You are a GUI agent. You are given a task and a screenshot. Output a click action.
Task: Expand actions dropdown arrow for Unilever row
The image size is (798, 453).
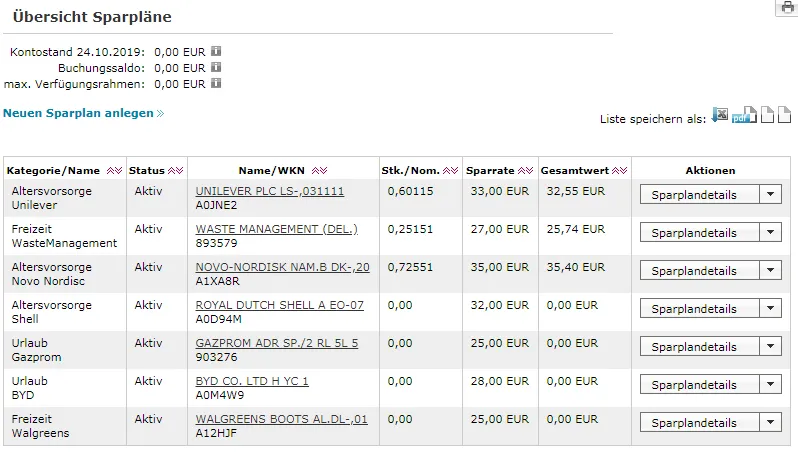[771, 194]
